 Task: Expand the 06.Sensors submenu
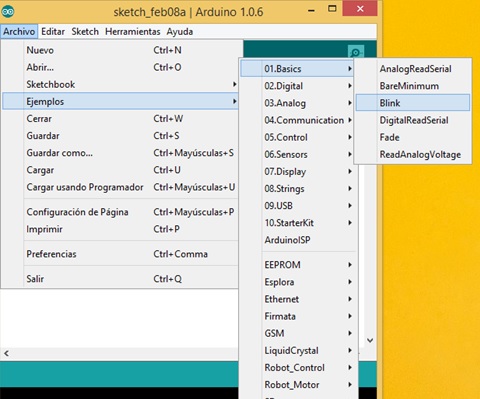[x=298, y=154]
